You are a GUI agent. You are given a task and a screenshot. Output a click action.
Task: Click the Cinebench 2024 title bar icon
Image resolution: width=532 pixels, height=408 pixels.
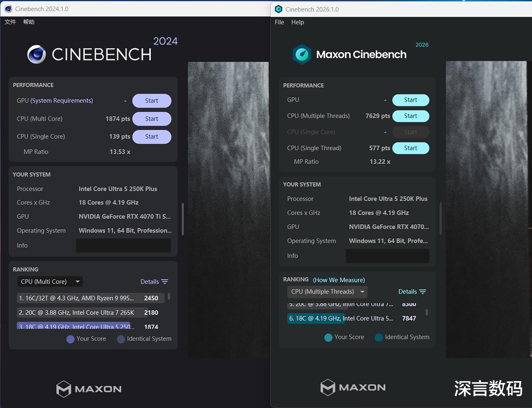tap(8, 9)
